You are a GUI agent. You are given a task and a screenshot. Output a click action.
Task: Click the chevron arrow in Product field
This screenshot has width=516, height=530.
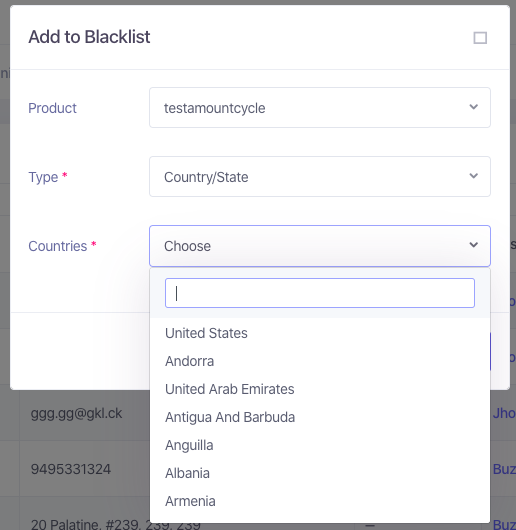473,107
